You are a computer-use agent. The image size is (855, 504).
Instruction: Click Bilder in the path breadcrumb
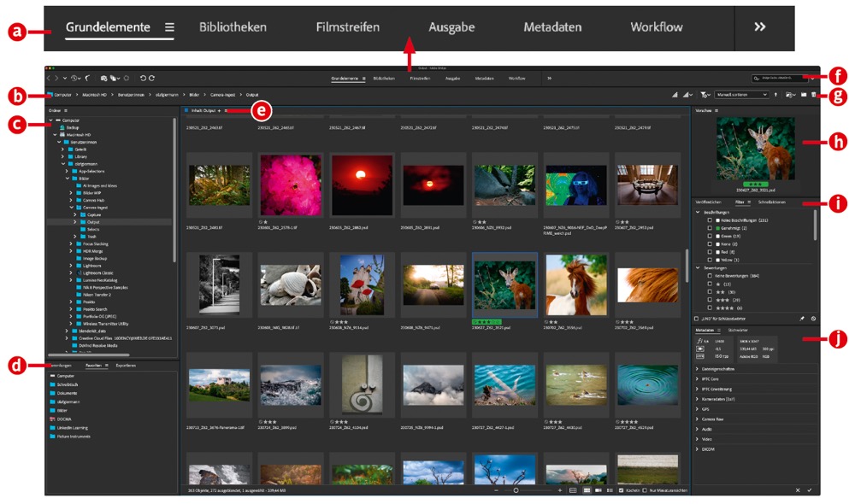193,95
